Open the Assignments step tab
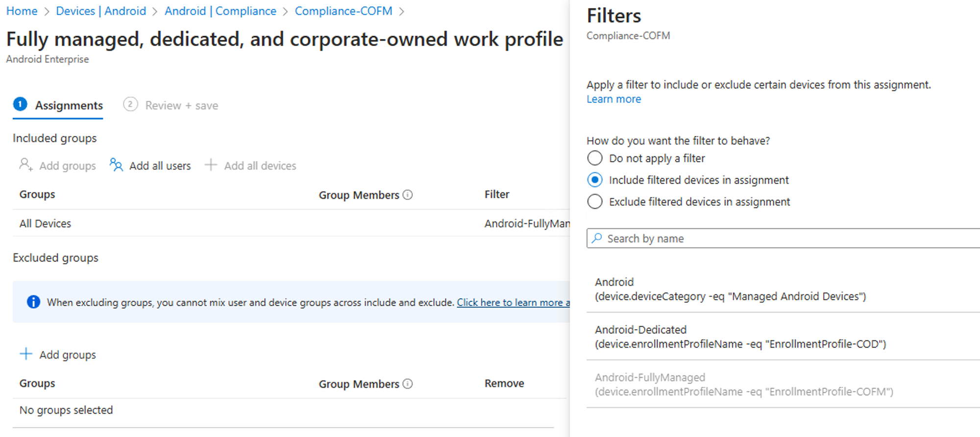Image resolution: width=980 pixels, height=437 pixels. click(x=69, y=105)
